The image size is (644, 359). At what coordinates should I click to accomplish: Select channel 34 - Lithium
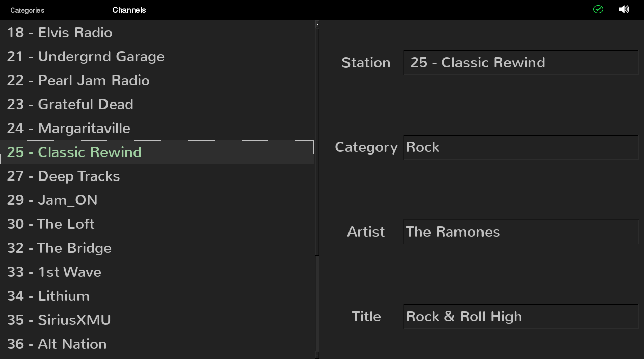coord(157,296)
